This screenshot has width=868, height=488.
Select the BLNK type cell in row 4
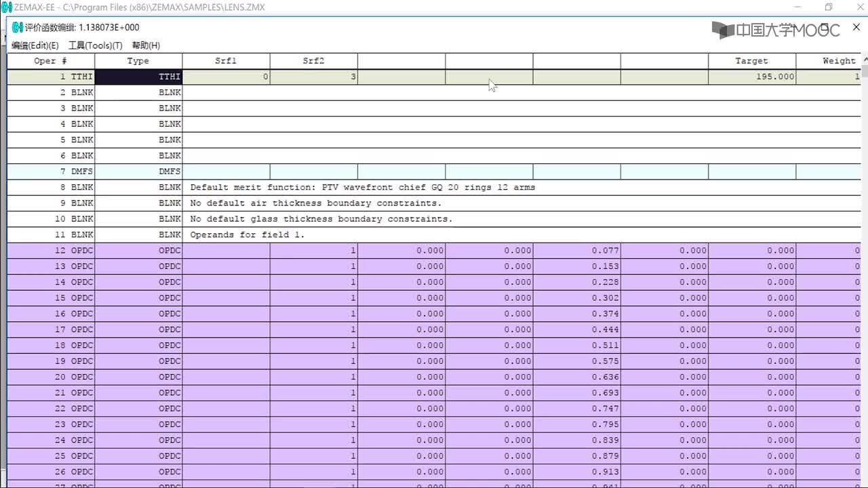point(138,124)
